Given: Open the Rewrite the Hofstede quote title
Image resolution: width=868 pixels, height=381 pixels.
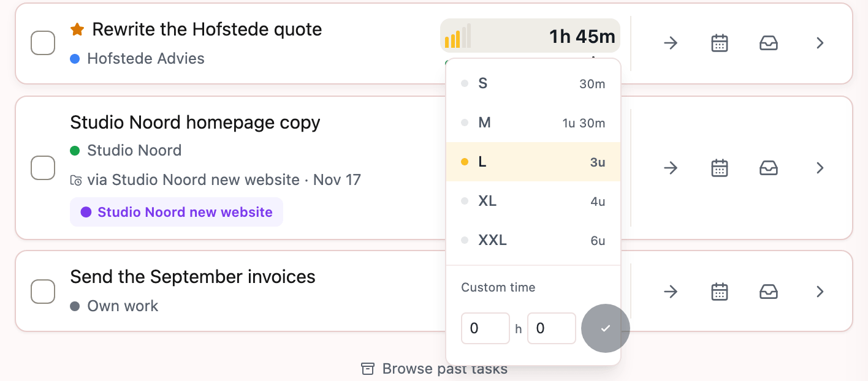Looking at the screenshot, I should tap(207, 29).
